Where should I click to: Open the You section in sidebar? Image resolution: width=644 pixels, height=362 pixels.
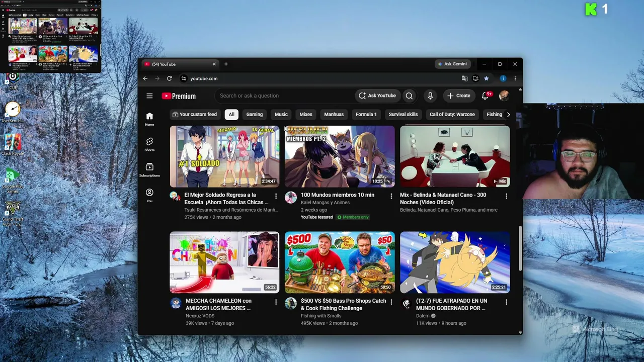pyautogui.click(x=149, y=196)
